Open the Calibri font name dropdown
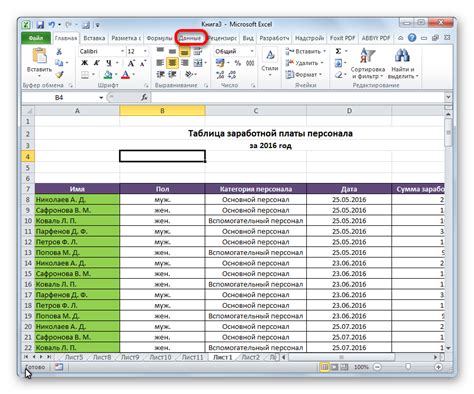Image resolution: width=474 pixels, height=394 pixels. tap(122, 51)
